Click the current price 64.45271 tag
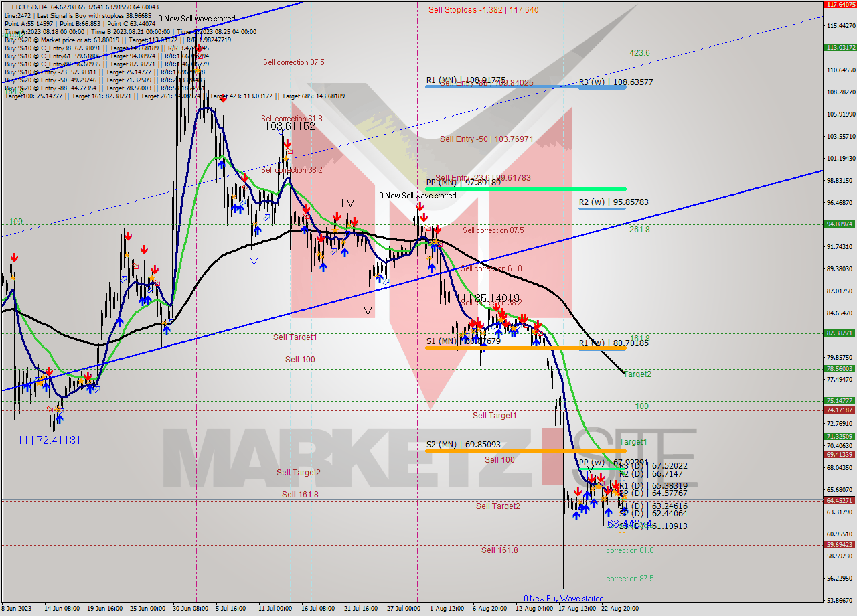This screenshot has width=857, height=616. coord(840,500)
